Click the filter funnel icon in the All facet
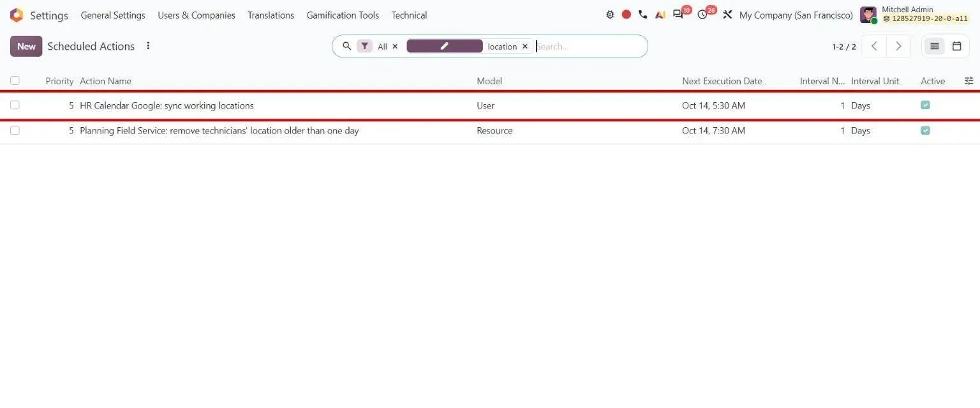The image size is (980, 408). click(364, 46)
